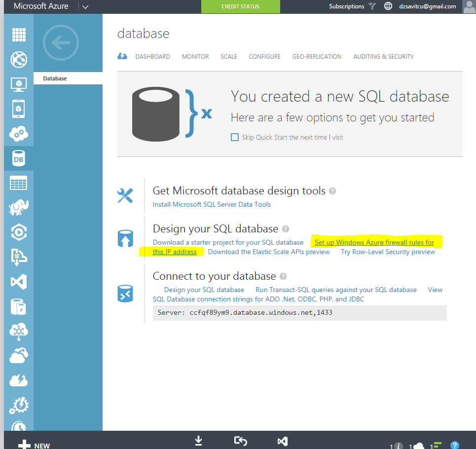Switch to the AUDITING & SECURITY tab
The width and height of the screenshot is (476, 449).
pos(383,56)
